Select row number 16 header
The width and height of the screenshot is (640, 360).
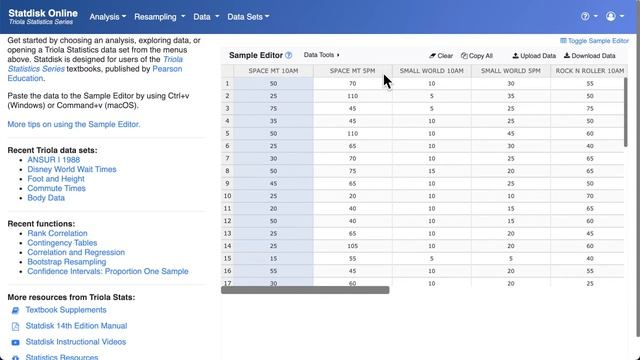227,271
